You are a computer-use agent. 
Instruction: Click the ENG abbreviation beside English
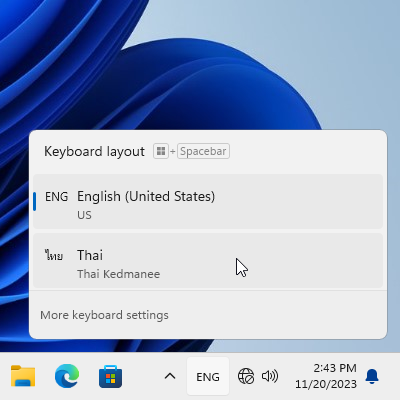tap(56, 197)
